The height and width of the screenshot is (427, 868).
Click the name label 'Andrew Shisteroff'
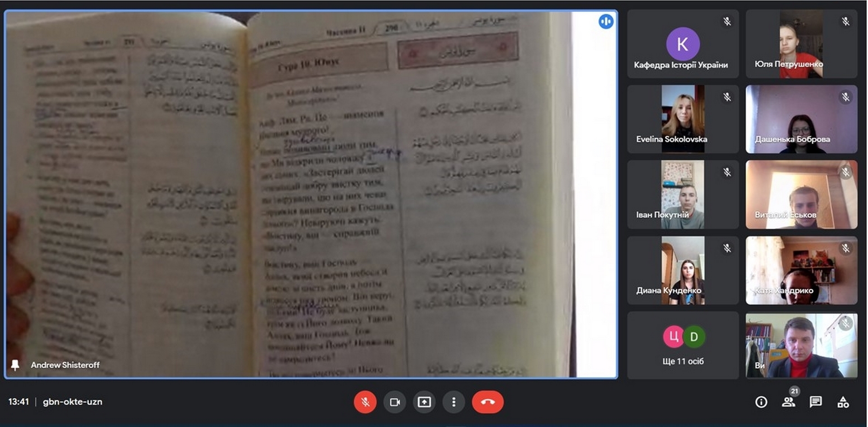click(65, 365)
